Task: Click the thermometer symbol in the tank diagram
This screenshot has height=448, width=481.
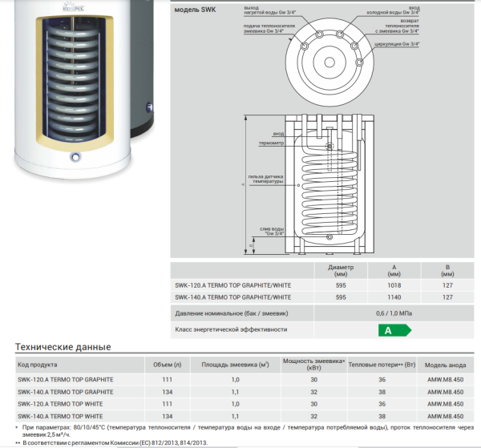Action: [x=327, y=147]
